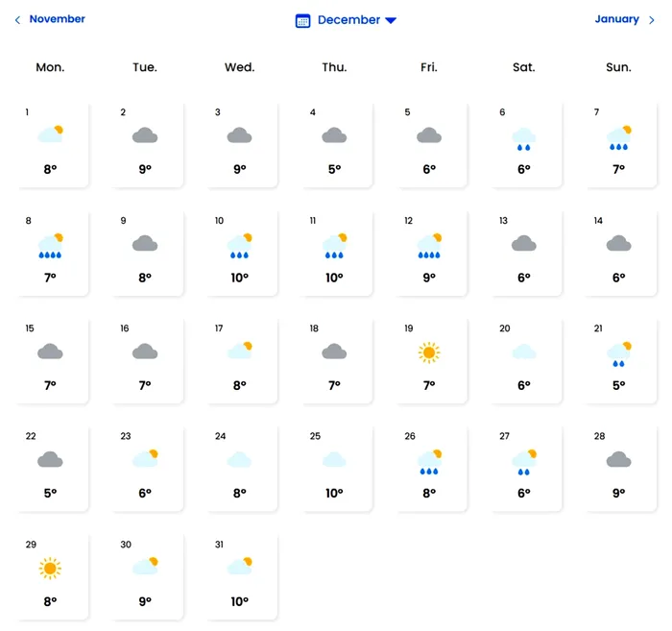Click the rain cloud icon on December 6

524,139
